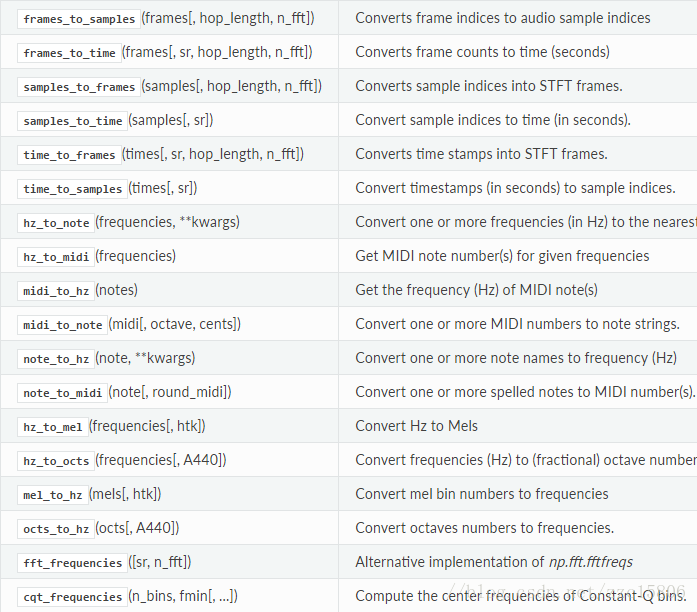Viewport: 697px width, 612px height.
Task: Click the cqt_frequencies function link
Action: pos(73,597)
